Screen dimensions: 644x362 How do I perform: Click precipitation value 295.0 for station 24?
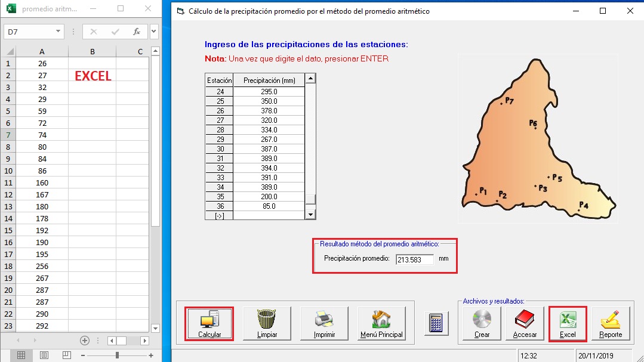[x=269, y=91]
